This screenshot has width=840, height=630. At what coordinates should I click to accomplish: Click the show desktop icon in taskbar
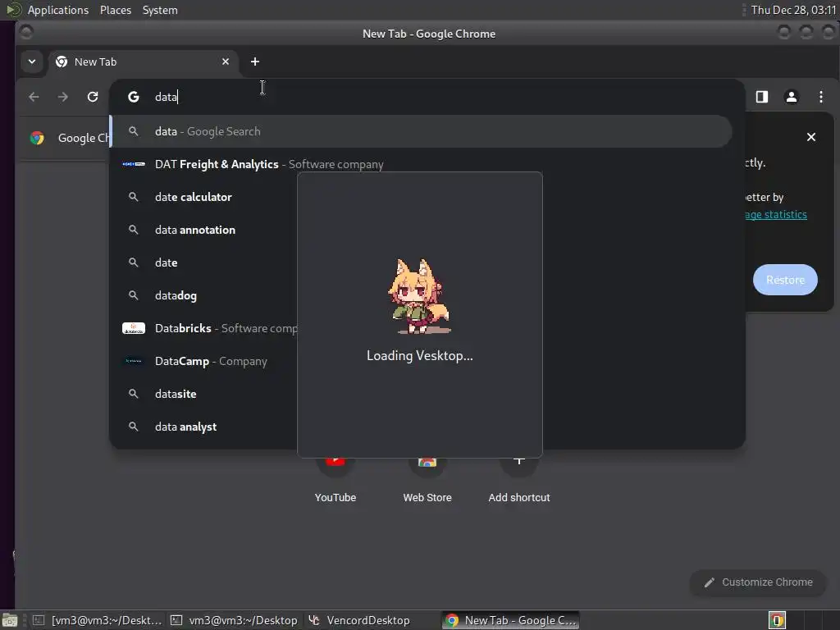[x=10, y=620]
